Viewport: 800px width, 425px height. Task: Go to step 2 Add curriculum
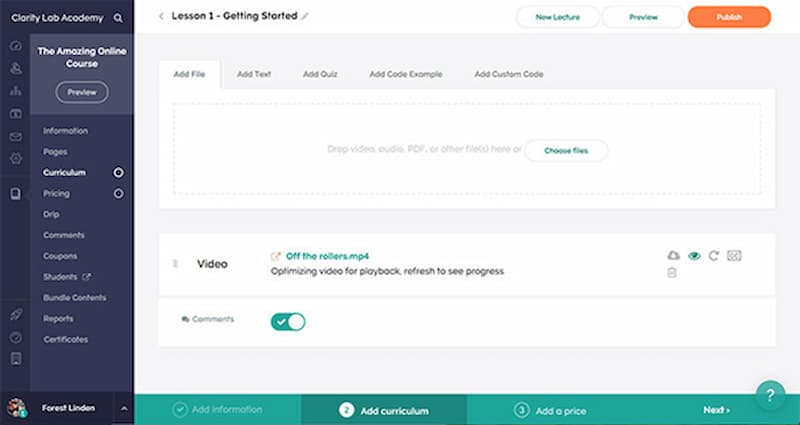[384, 410]
